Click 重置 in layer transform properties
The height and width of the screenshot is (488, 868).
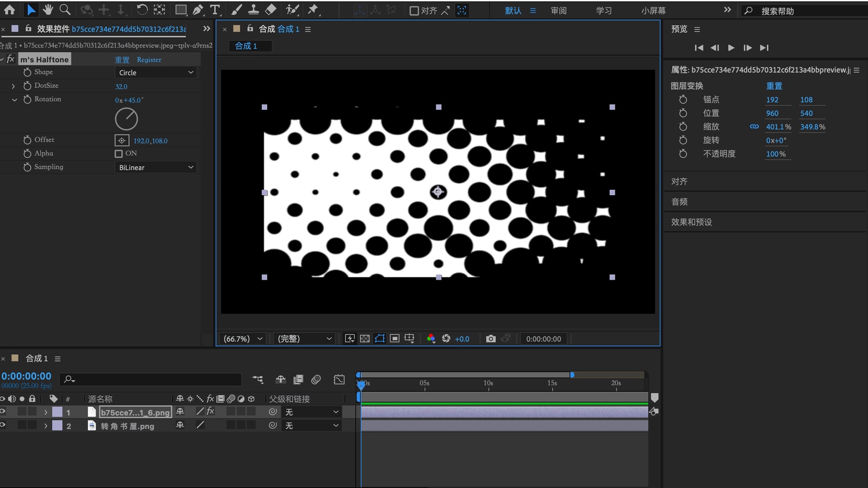774,86
